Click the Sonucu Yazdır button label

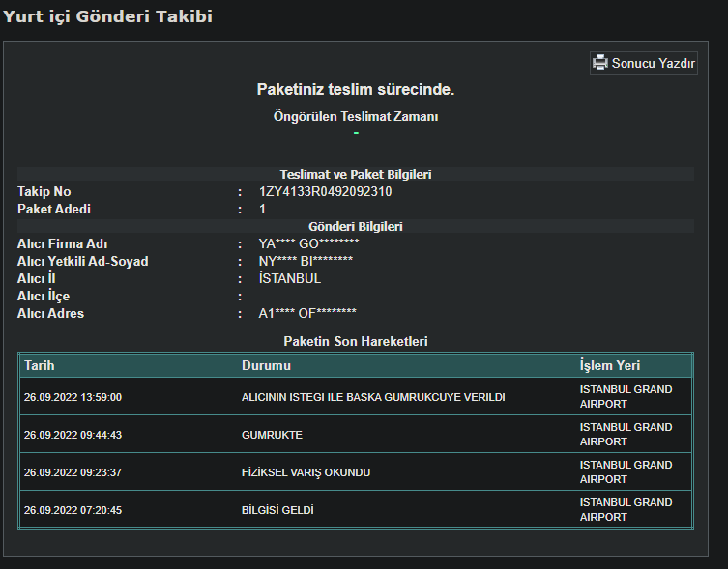653,63
